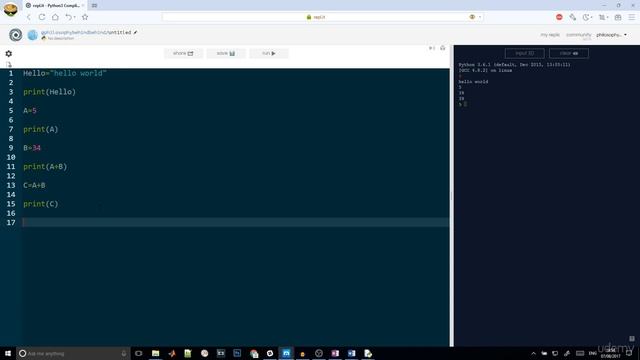The image size is (640, 360).
Task: Open Task View on the taskbar
Action: 139,353
